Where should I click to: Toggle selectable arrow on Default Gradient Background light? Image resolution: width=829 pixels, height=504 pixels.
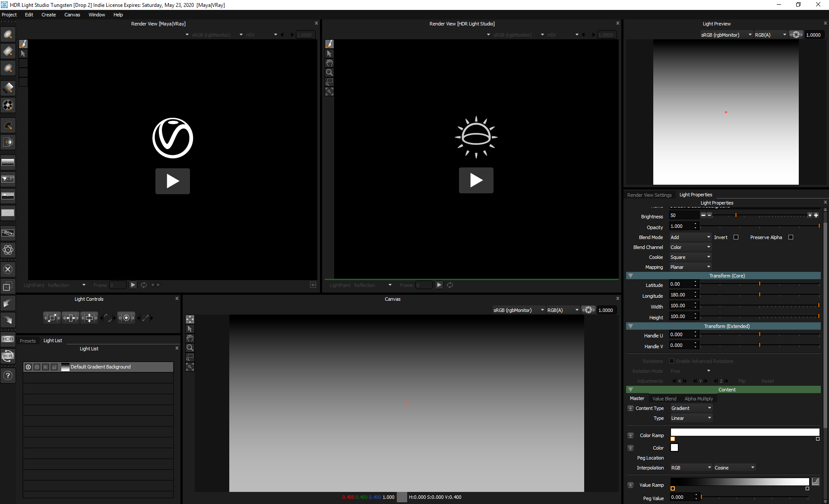coord(45,367)
